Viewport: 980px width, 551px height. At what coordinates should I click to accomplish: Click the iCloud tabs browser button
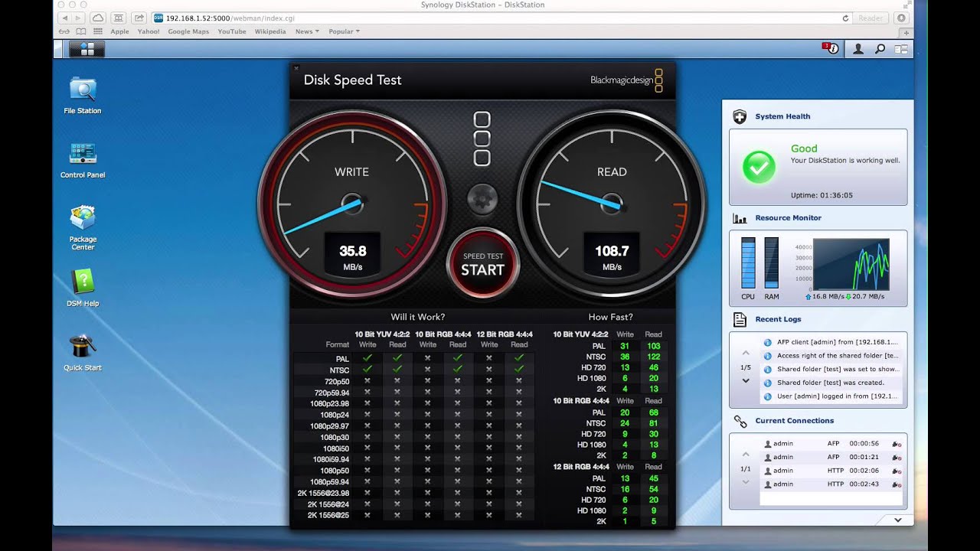[98, 18]
